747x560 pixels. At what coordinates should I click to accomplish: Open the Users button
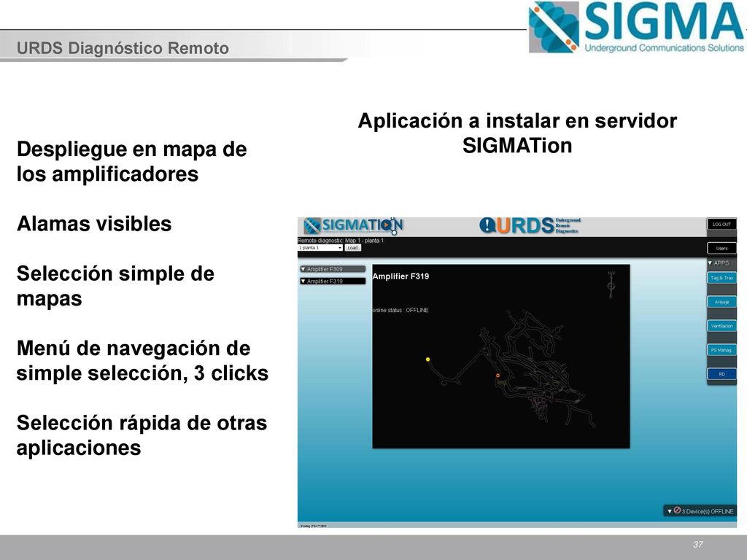(721, 248)
